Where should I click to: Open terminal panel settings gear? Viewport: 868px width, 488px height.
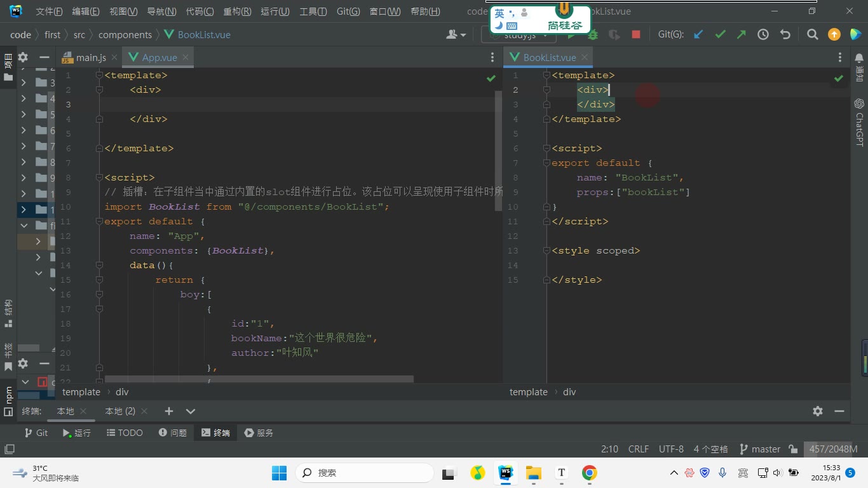818,411
